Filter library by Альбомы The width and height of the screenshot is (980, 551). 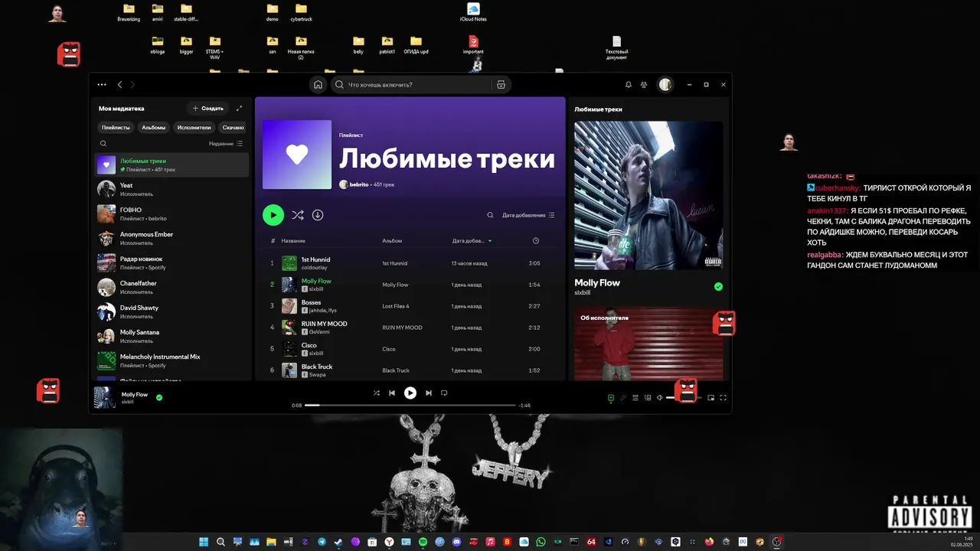pos(153,128)
